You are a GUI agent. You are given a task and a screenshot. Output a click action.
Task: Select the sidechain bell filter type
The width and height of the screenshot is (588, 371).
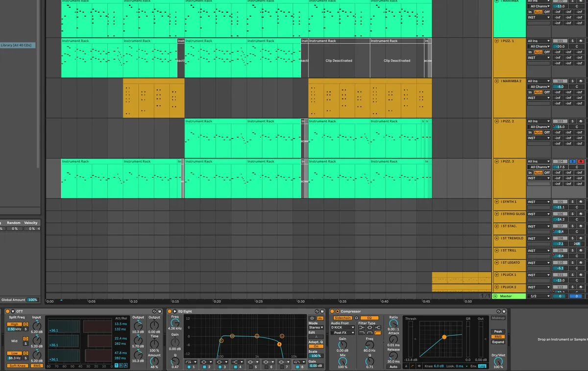coord(369,327)
